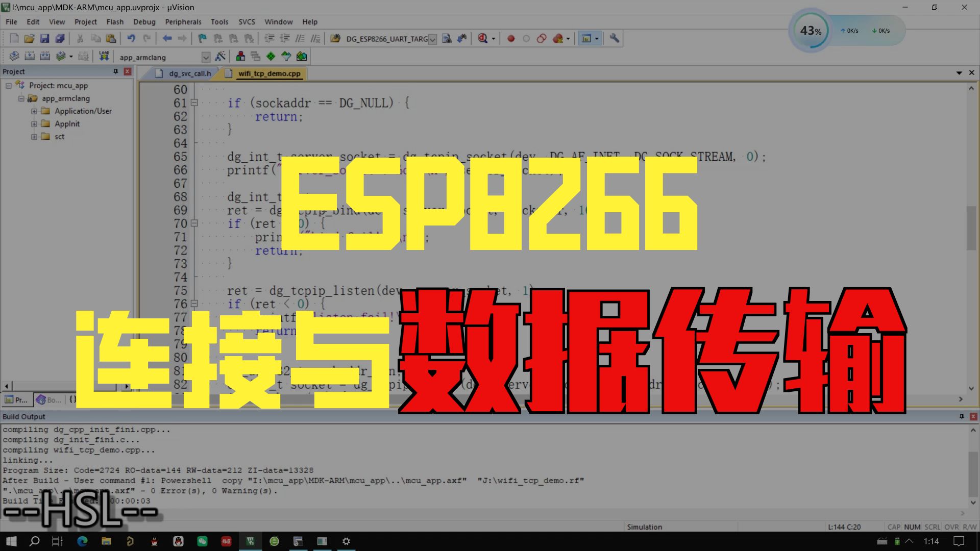Viewport: 980px width, 551px height.
Task: Open the editor tab list dropdown
Action: tap(959, 73)
